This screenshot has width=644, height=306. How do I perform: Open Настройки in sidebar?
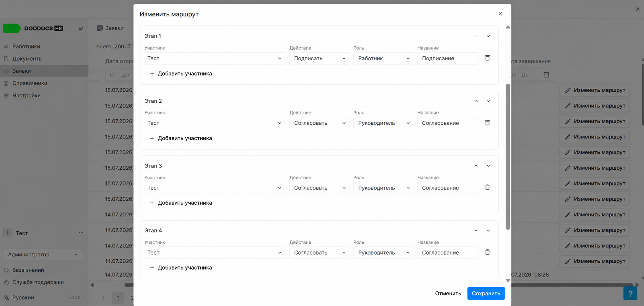(x=44, y=95)
